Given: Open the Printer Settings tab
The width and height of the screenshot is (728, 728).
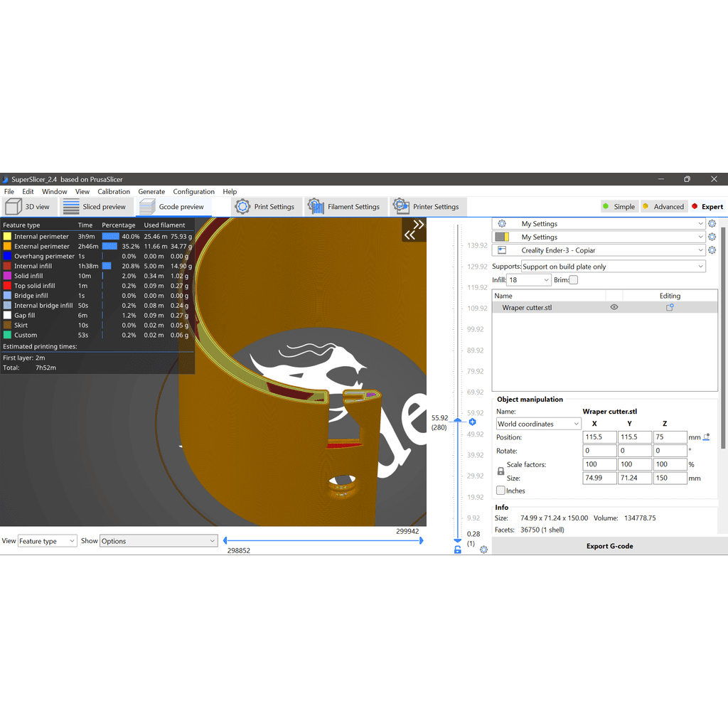Looking at the screenshot, I should click(427, 207).
